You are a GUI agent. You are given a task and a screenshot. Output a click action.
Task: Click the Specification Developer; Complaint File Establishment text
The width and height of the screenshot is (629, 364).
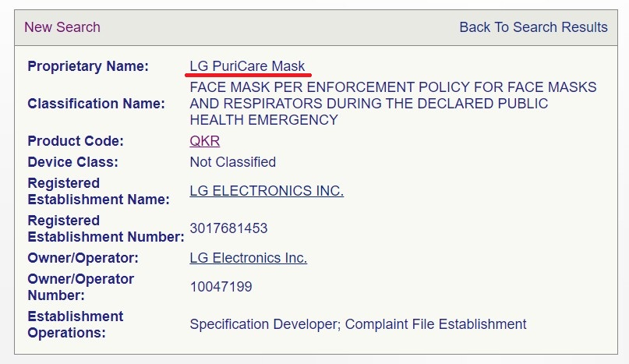tap(358, 324)
